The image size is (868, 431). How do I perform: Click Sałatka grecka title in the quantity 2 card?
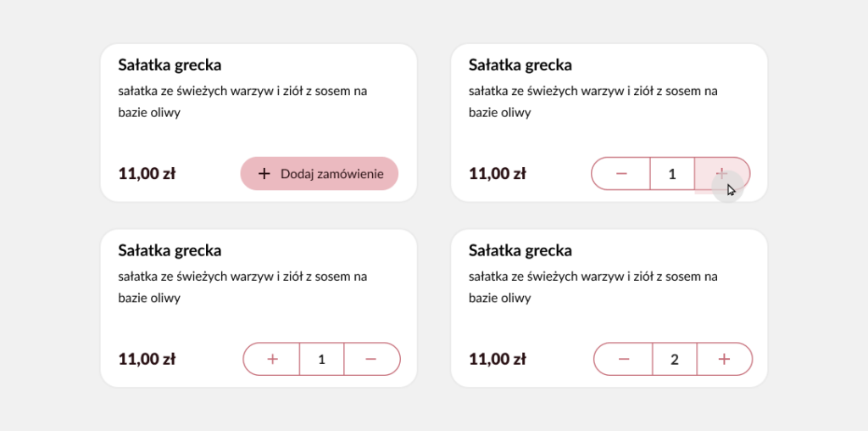[x=520, y=251]
